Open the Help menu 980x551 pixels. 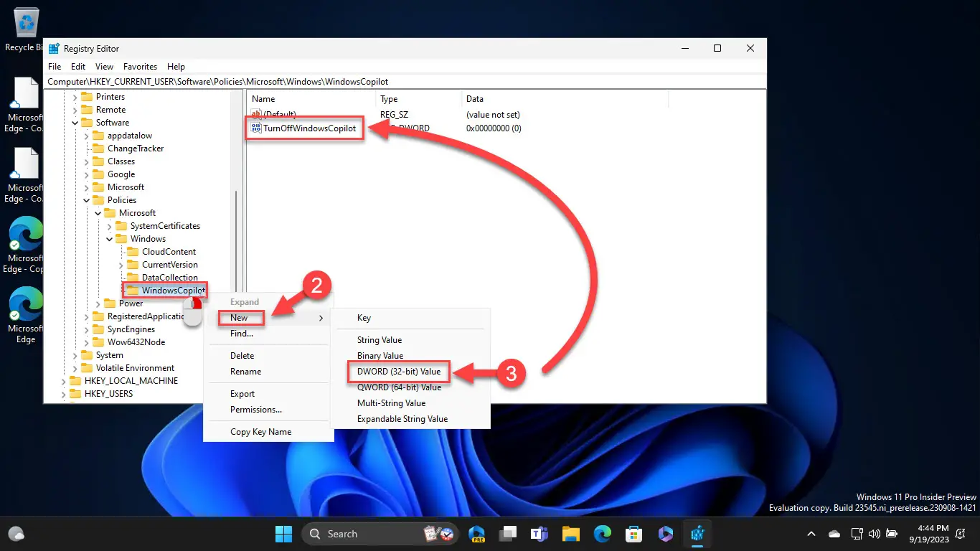176,66
